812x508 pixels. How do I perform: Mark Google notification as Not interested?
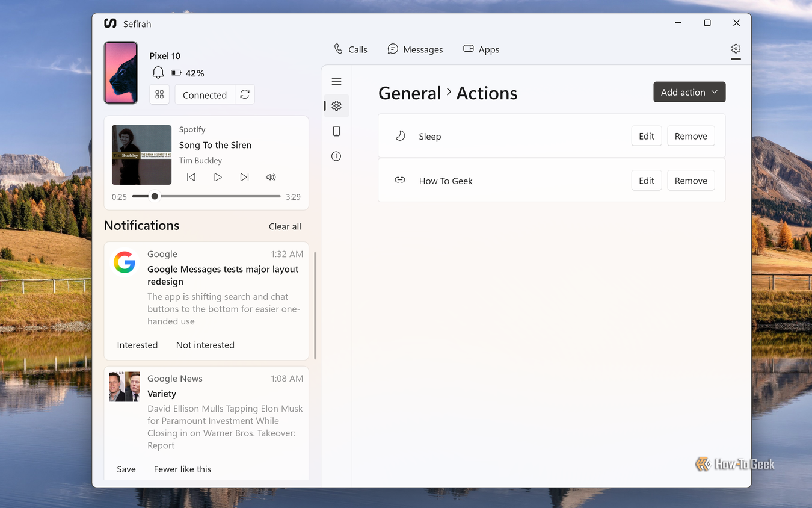coord(205,345)
